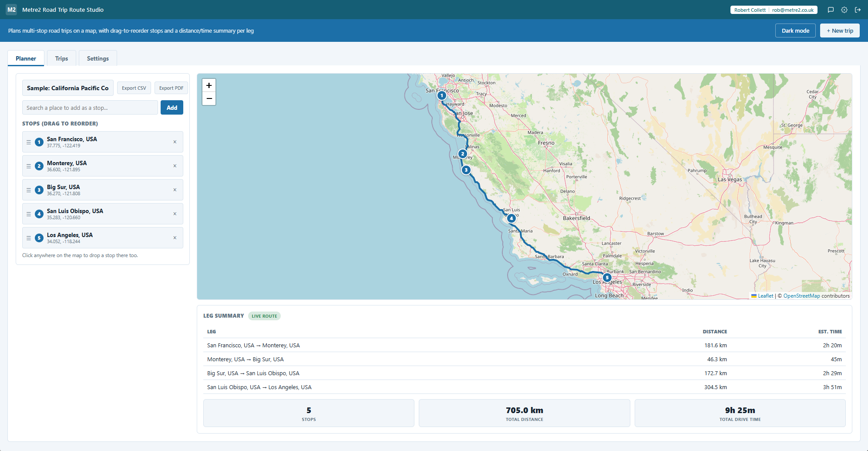Grab the drag handle for San Francisco stop
This screenshot has height=451, width=868.
[29, 142]
